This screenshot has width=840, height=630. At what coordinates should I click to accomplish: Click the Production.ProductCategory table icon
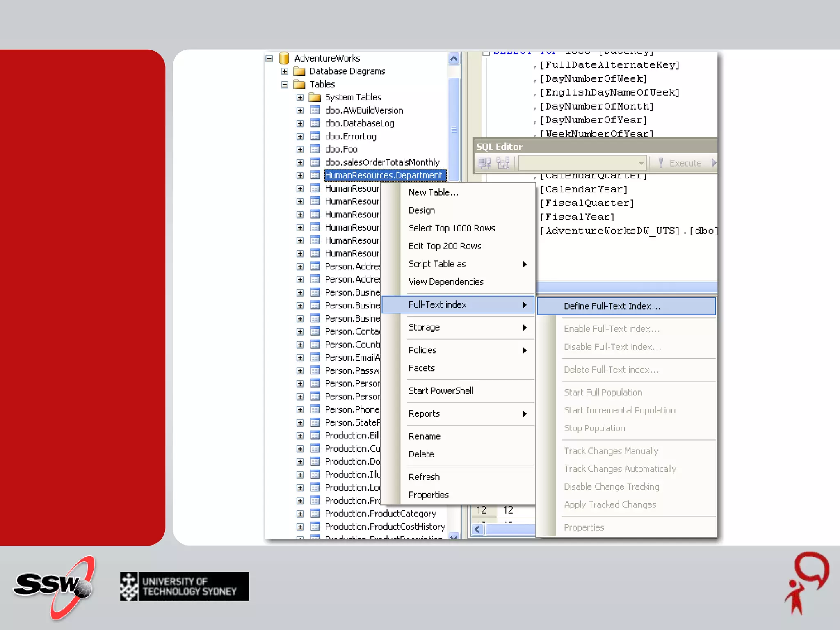coord(315,514)
